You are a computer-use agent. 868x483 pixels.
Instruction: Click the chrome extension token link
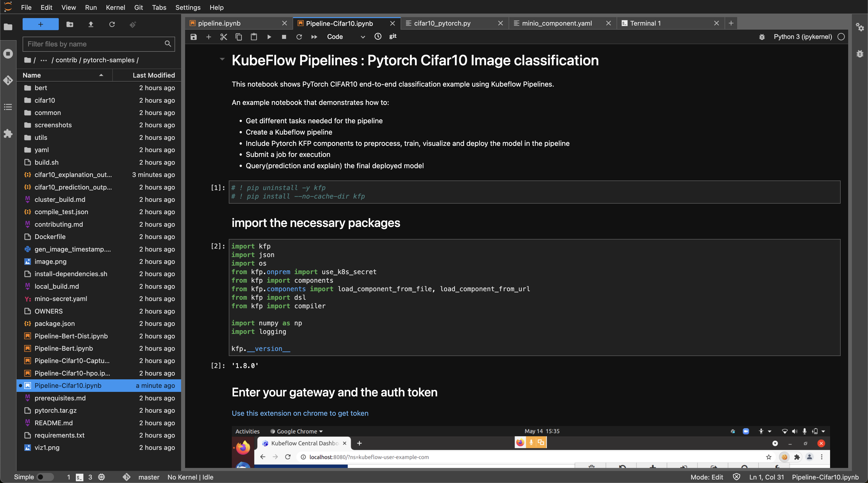[300, 413]
